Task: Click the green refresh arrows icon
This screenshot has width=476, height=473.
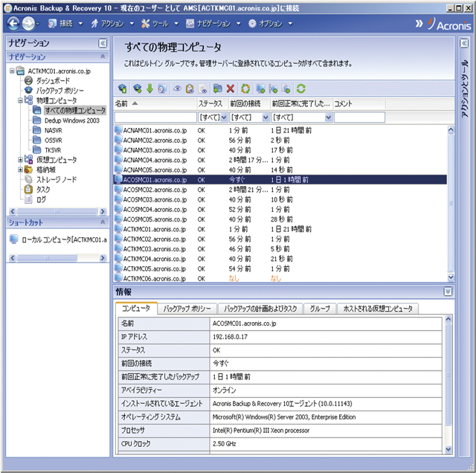Action: (300, 89)
